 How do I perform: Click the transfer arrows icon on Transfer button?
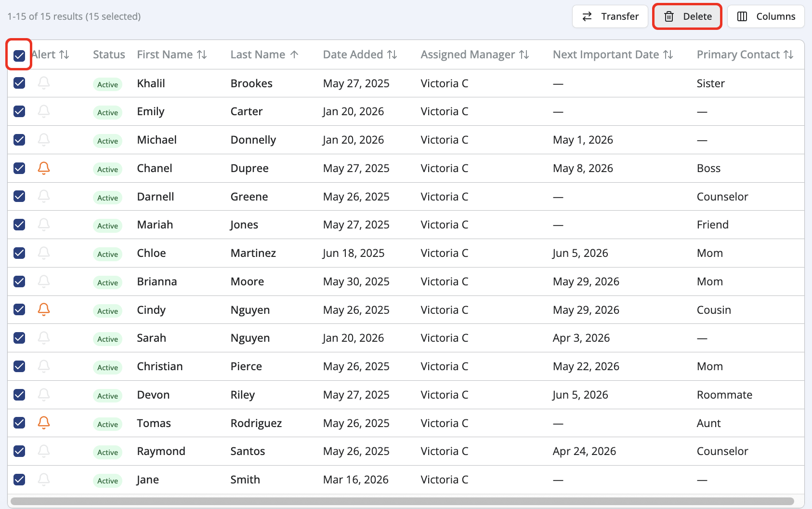coord(587,16)
